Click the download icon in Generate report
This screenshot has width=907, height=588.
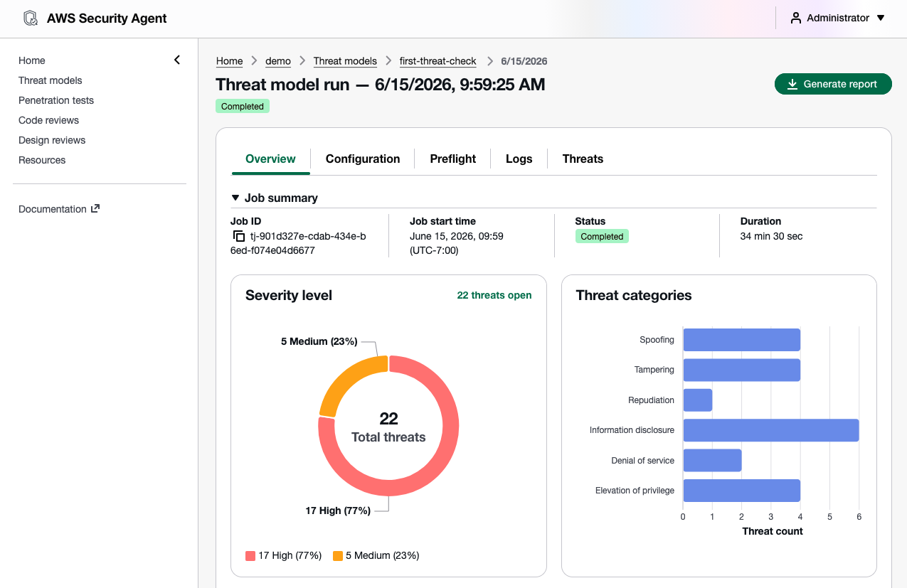(x=792, y=84)
